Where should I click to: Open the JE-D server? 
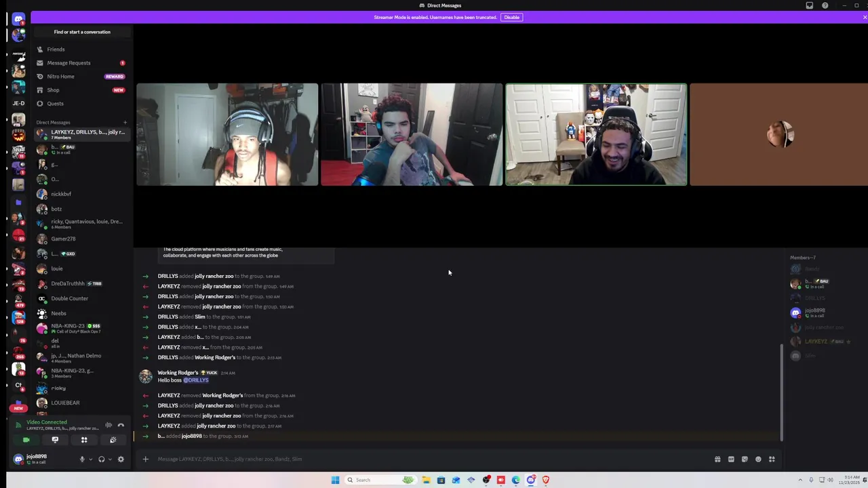18,103
